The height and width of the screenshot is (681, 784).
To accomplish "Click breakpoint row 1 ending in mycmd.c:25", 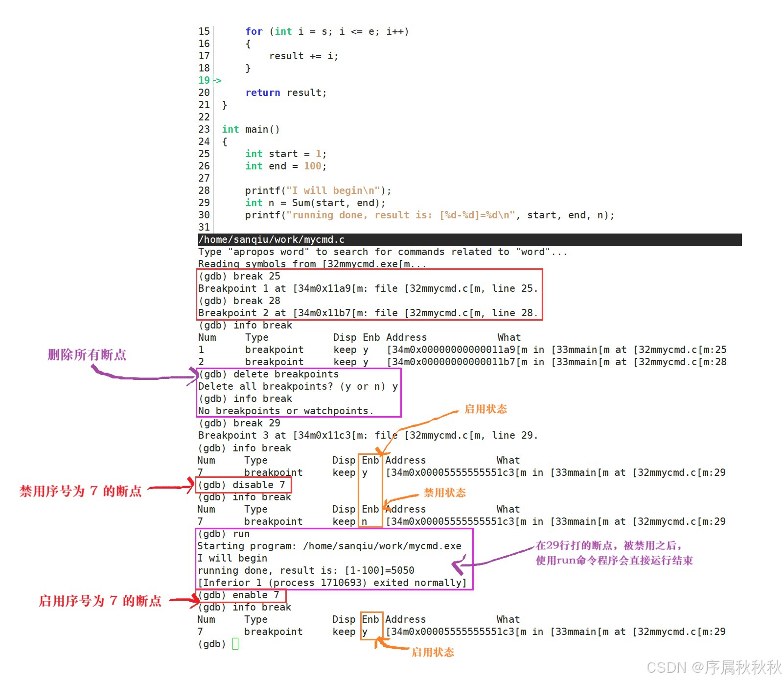I will coord(462,350).
